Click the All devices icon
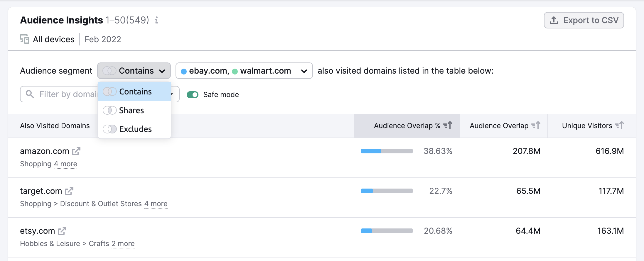 [x=25, y=39]
